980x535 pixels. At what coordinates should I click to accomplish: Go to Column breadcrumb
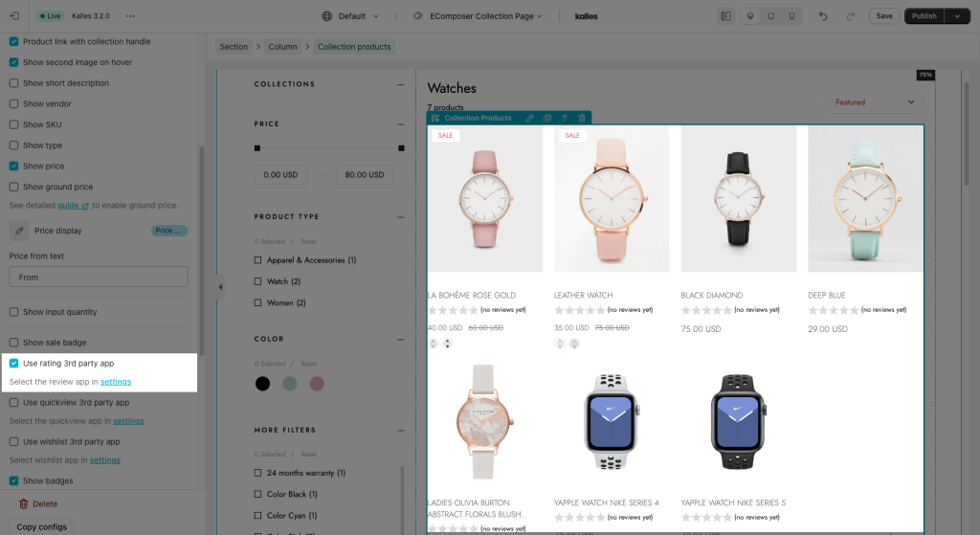click(x=282, y=47)
